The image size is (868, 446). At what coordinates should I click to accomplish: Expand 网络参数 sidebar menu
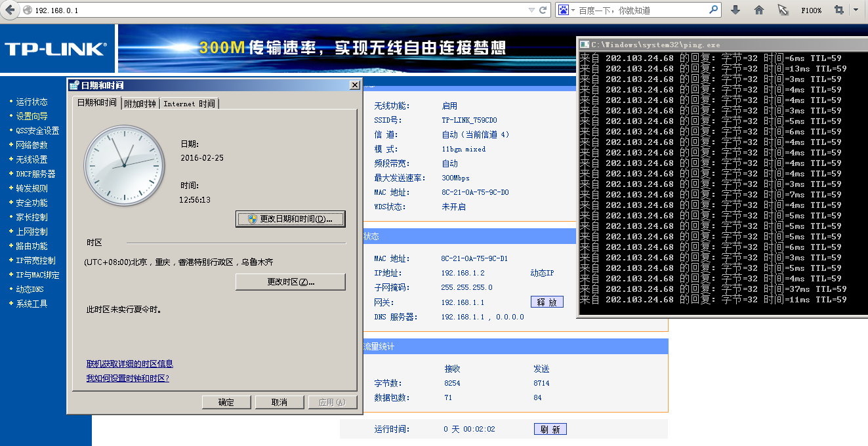pos(31,145)
